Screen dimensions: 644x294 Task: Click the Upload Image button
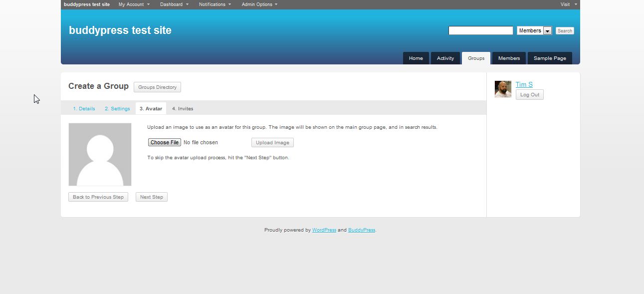pos(272,143)
